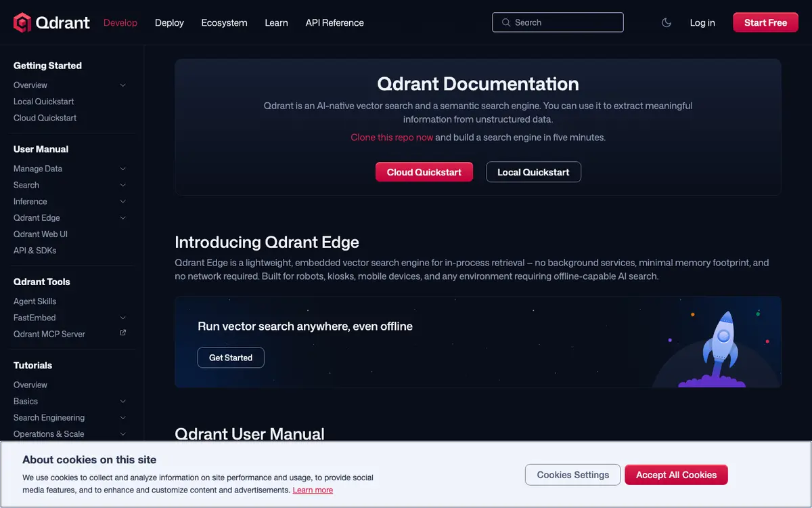Open the Ecosystem nav item
Screen dimensions: 812x508
coord(224,22)
